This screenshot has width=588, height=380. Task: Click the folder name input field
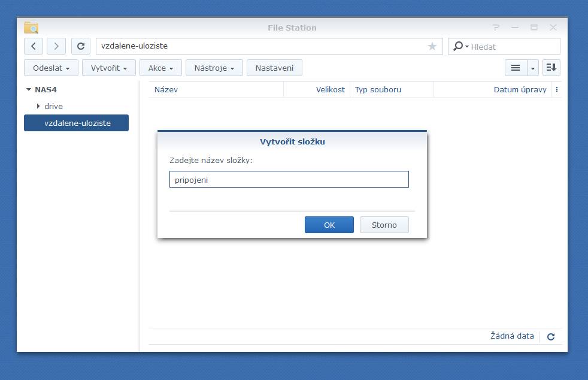(289, 179)
